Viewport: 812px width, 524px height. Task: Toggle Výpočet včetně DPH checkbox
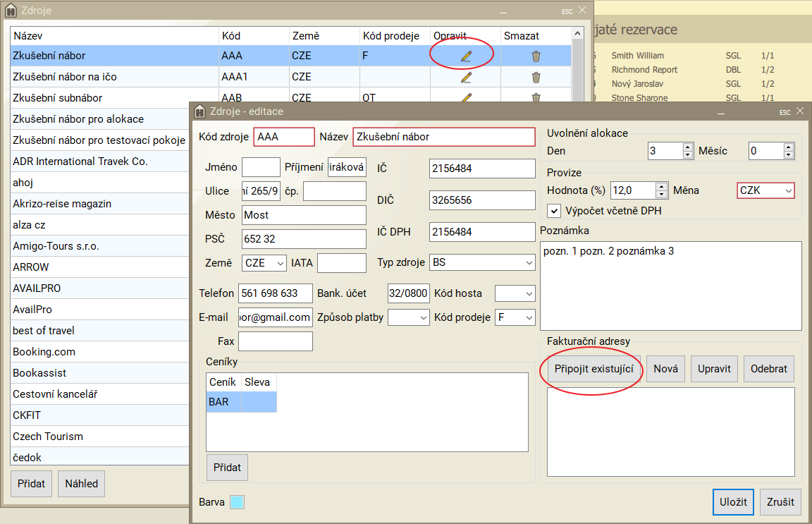tap(554, 210)
